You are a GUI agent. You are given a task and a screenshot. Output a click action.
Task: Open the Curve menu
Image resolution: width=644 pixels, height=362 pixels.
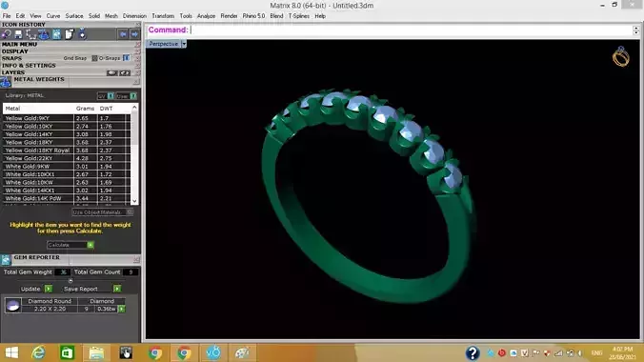click(53, 16)
